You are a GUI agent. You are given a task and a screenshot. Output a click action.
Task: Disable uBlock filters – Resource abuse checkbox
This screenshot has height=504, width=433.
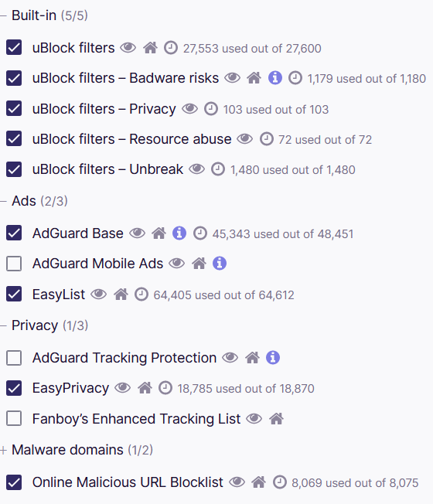tap(14, 139)
